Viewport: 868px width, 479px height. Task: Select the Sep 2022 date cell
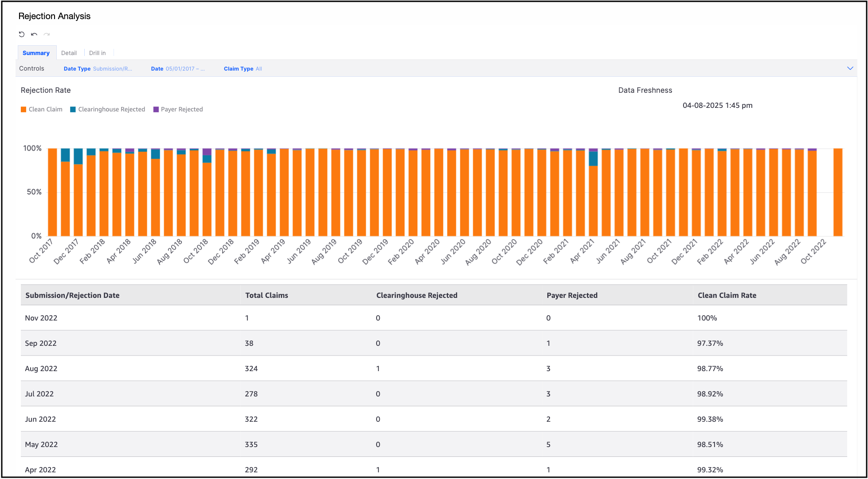point(41,343)
